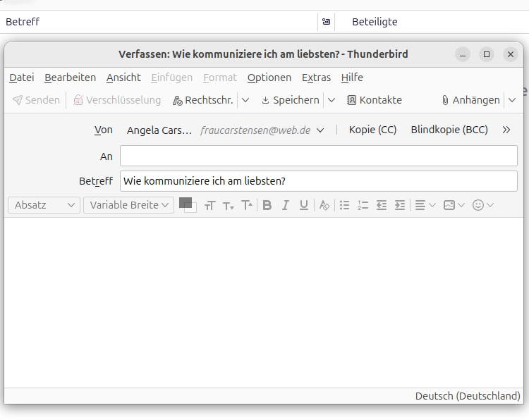The image size is (529, 420).
Task: Toggle Verschlüsselung for this message
Action: (116, 100)
